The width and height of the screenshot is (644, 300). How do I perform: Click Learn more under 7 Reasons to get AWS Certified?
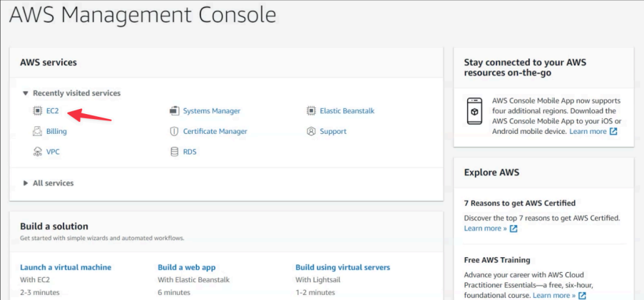coord(486,228)
